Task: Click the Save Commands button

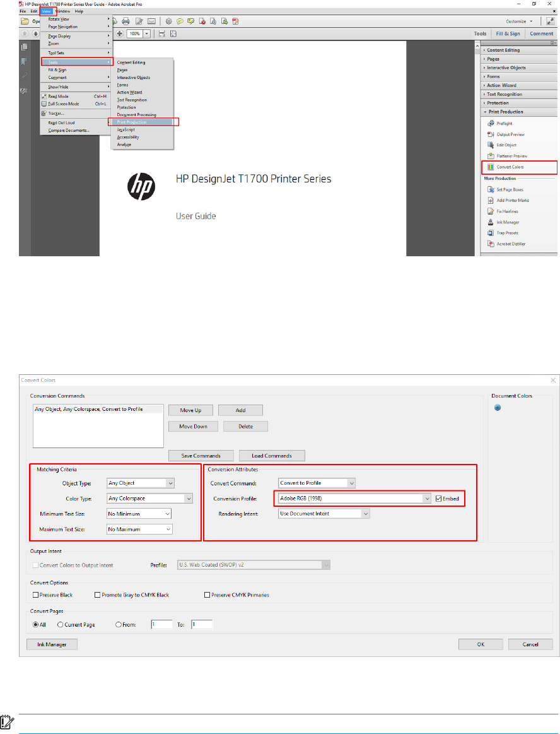Action: click(201, 456)
